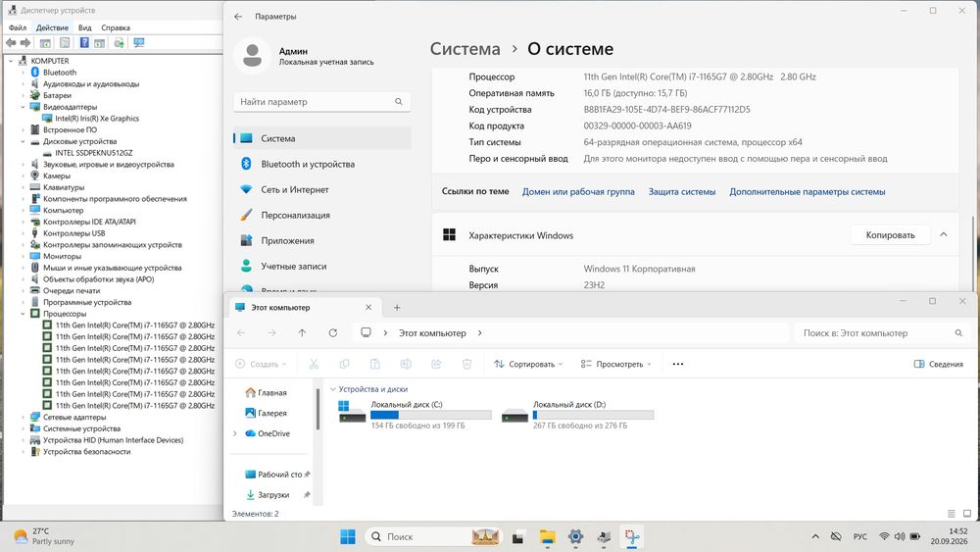Click the disabled Cut scissors icon in Explorer
Screen dimensions: 980x552
pyautogui.click(x=314, y=364)
